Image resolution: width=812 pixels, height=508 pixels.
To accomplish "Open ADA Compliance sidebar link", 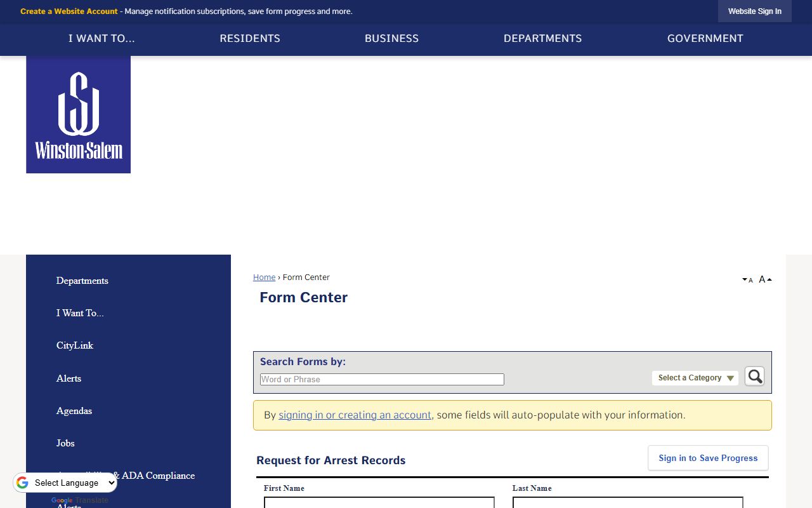I will point(126,476).
